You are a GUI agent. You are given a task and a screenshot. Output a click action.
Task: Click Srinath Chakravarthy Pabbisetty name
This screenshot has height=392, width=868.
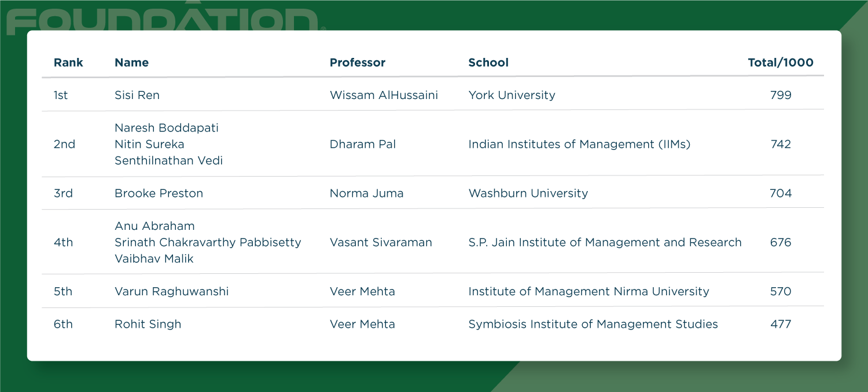point(208,242)
